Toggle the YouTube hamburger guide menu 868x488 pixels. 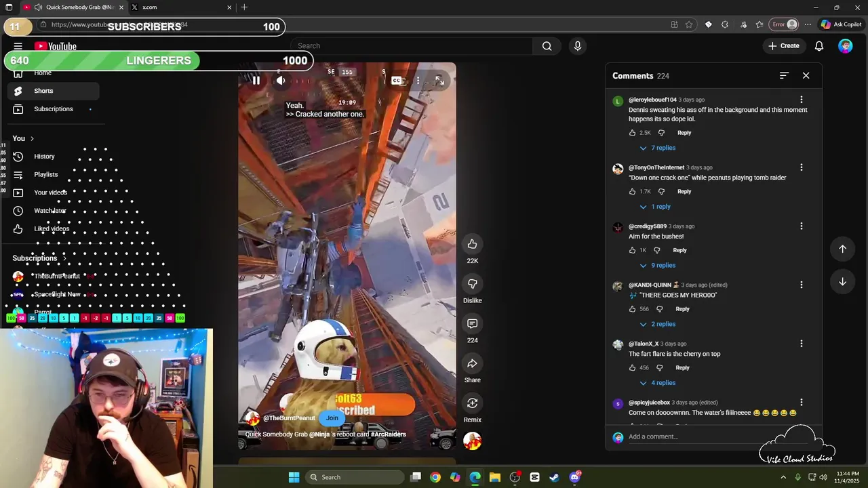(18, 46)
